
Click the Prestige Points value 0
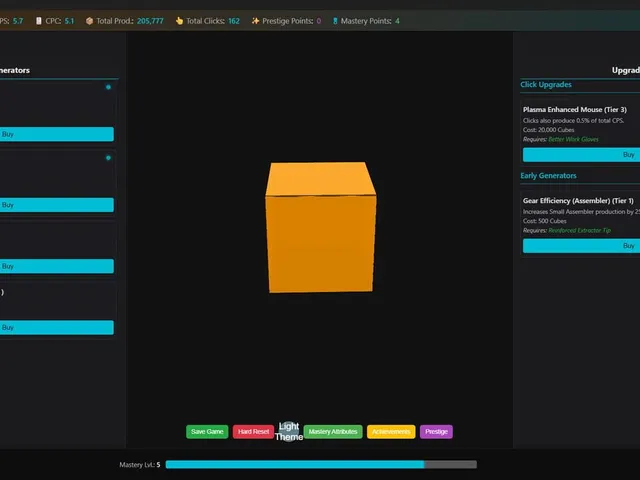tap(319, 21)
